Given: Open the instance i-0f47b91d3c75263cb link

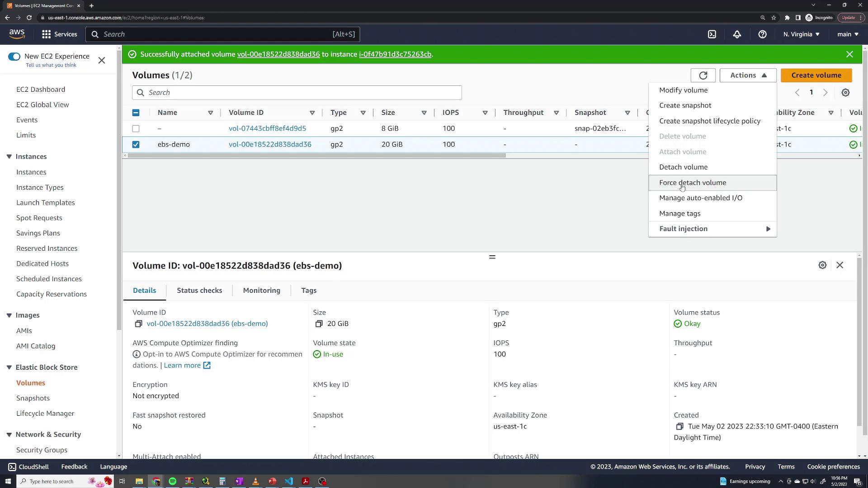Looking at the screenshot, I should pyautogui.click(x=395, y=54).
